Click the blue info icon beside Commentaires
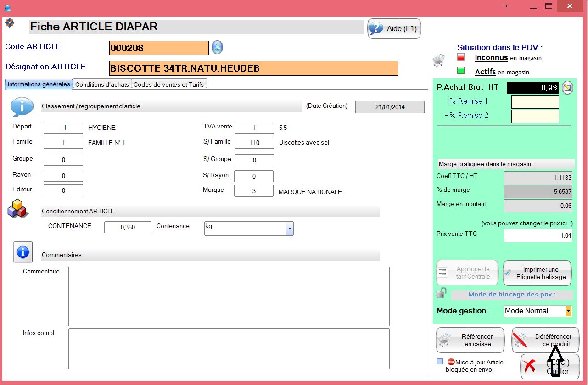 (x=22, y=252)
